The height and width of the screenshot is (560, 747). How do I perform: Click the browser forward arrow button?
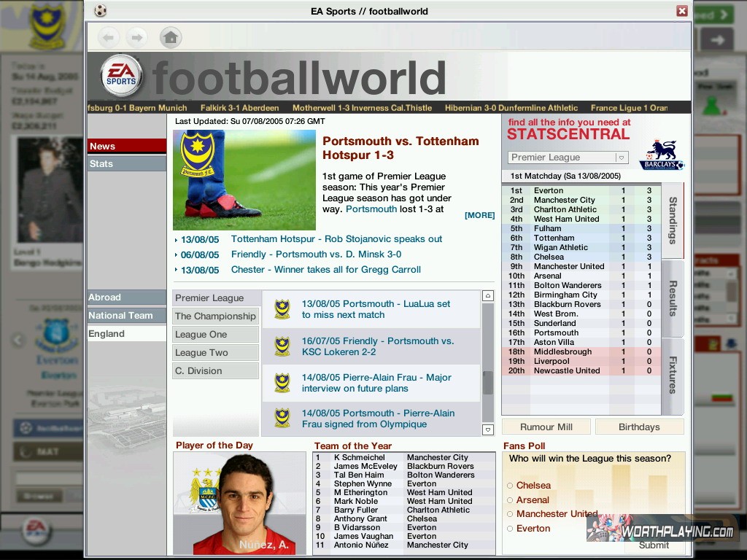point(136,37)
